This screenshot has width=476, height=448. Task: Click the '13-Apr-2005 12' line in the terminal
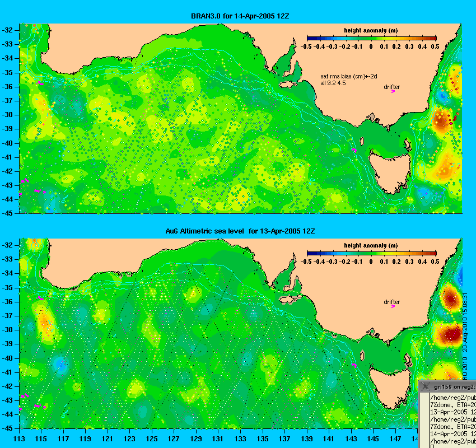click(x=453, y=412)
